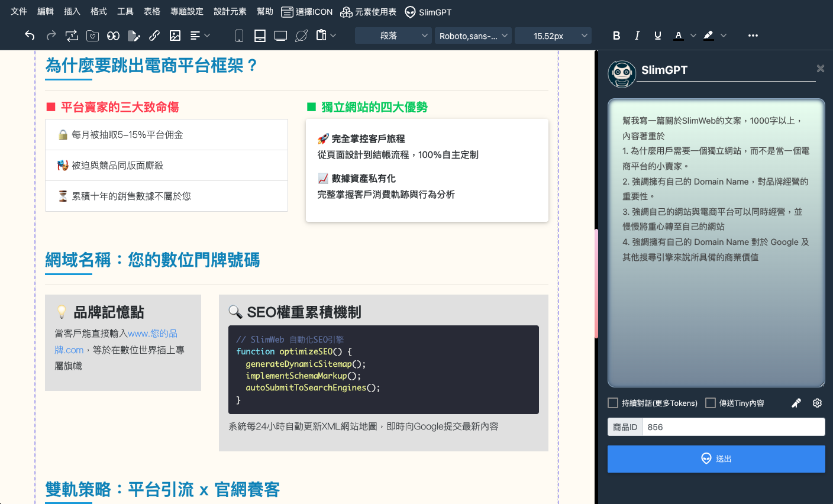Open the 插入 menu
Viewport: 833px width, 504px height.
point(72,11)
